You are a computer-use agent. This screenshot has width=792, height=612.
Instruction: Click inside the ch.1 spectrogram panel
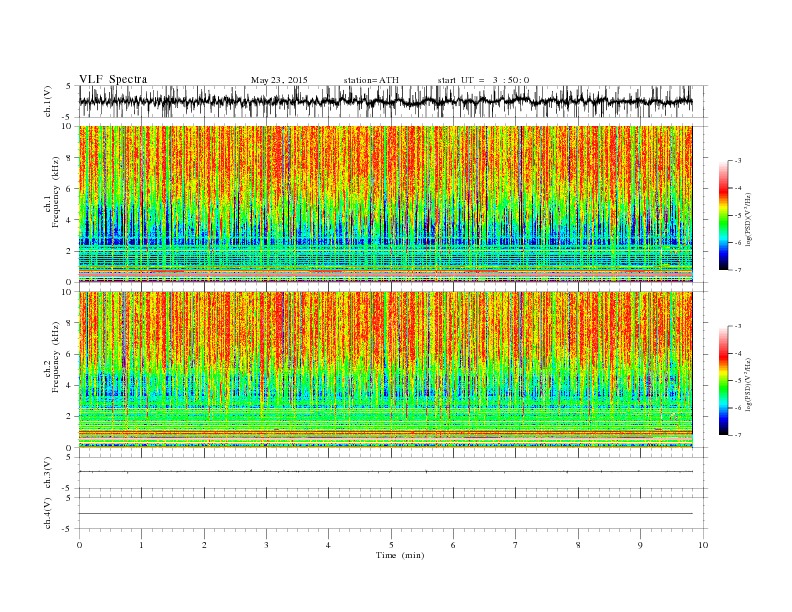[385, 204]
